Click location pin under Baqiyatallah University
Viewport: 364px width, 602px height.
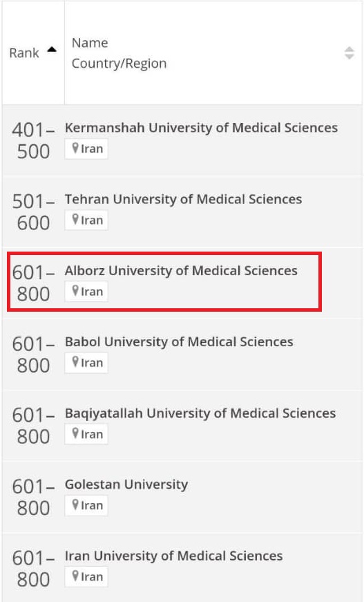tap(75, 433)
